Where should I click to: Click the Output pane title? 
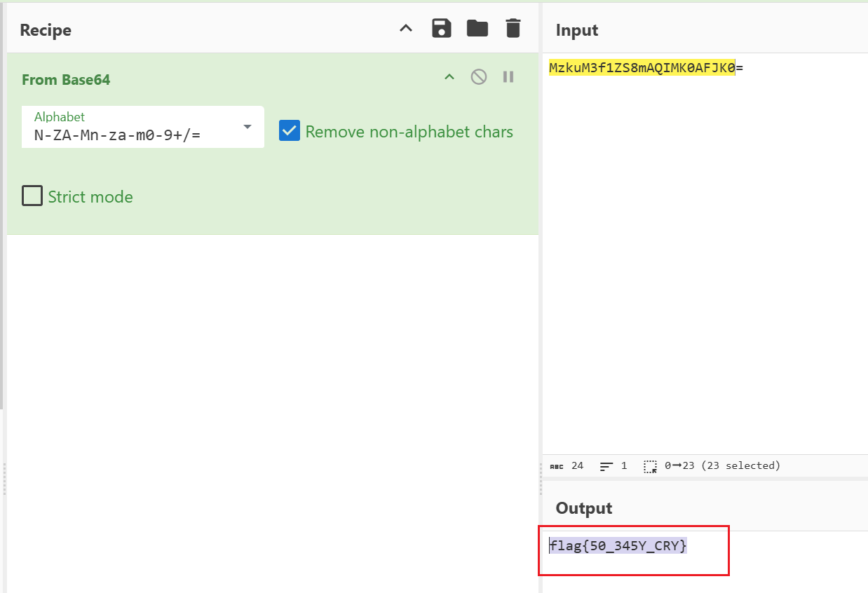583,508
